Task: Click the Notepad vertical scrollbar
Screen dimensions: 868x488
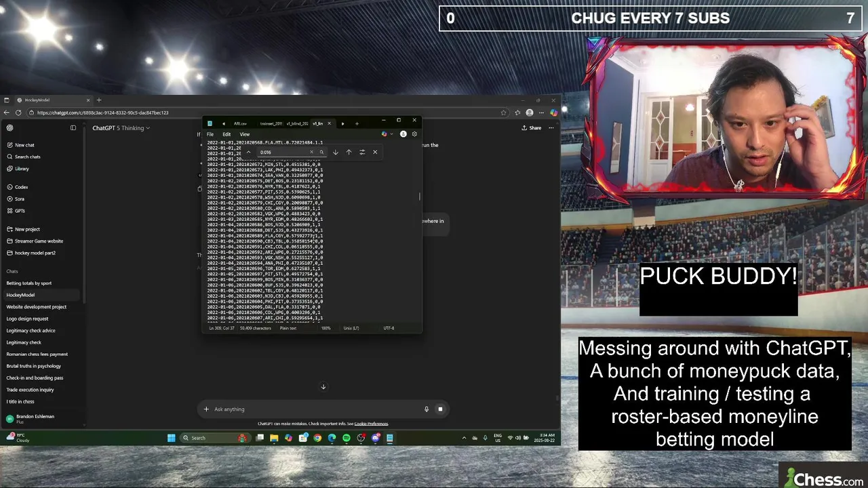Action: (419, 197)
